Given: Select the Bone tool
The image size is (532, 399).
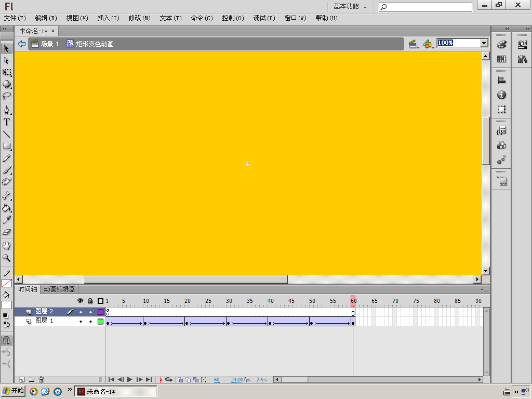Looking at the screenshot, I should 6,196.
